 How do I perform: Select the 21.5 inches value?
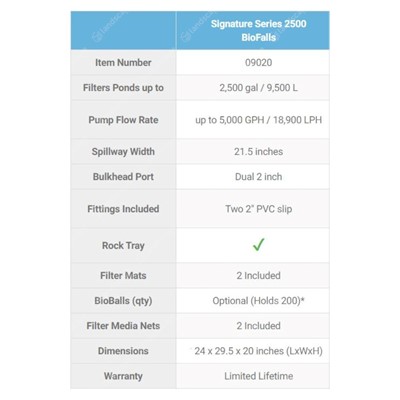click(258, 152)
